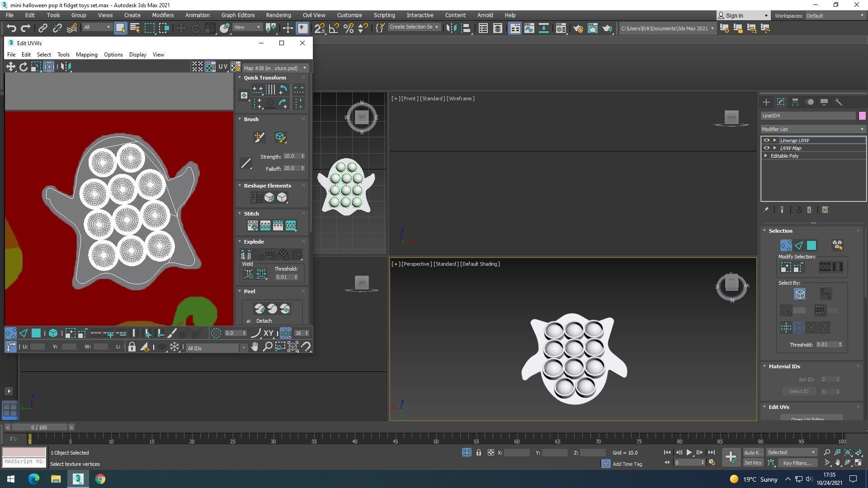
Task: Click the Undo arrow in main toolbar
Action: point(11,28)
